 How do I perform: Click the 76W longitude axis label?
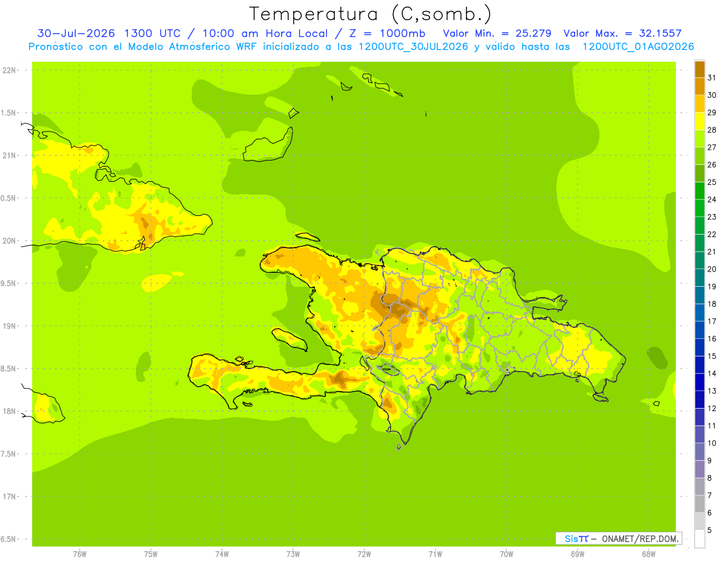(79, 554)
